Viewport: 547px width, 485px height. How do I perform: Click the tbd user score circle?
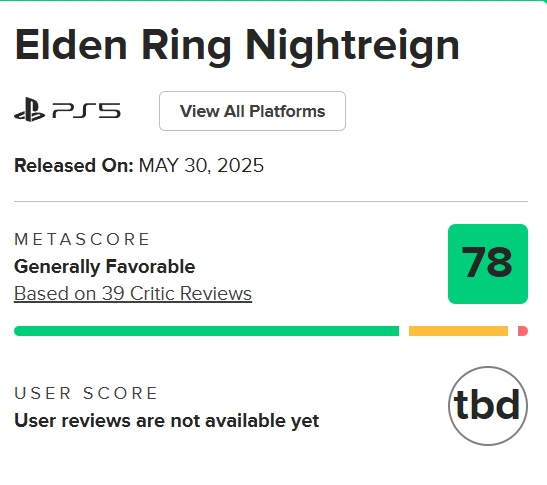tap(488, 406)
